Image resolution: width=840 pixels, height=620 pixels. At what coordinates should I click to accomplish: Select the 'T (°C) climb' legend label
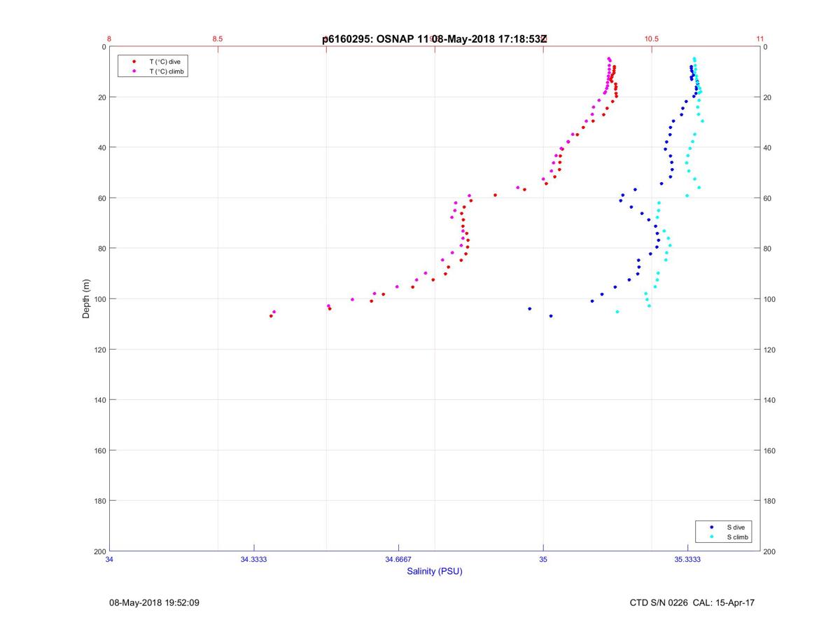click(167, 71)
